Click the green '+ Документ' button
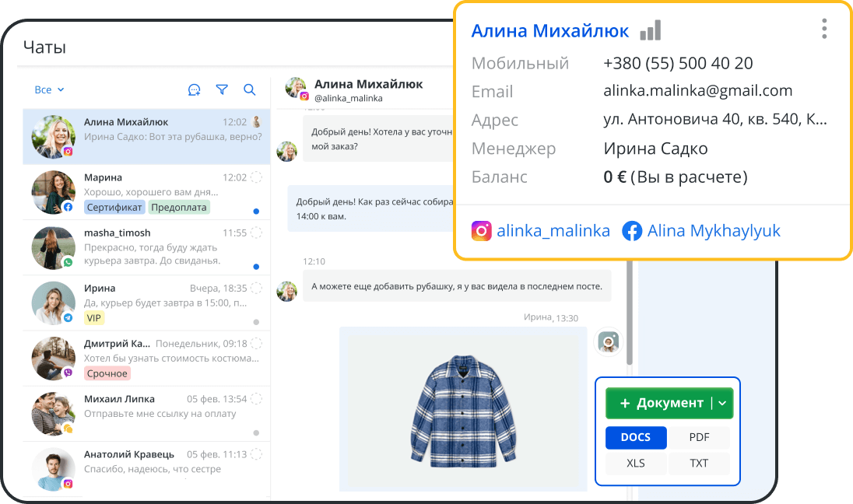 coord(662,403)
